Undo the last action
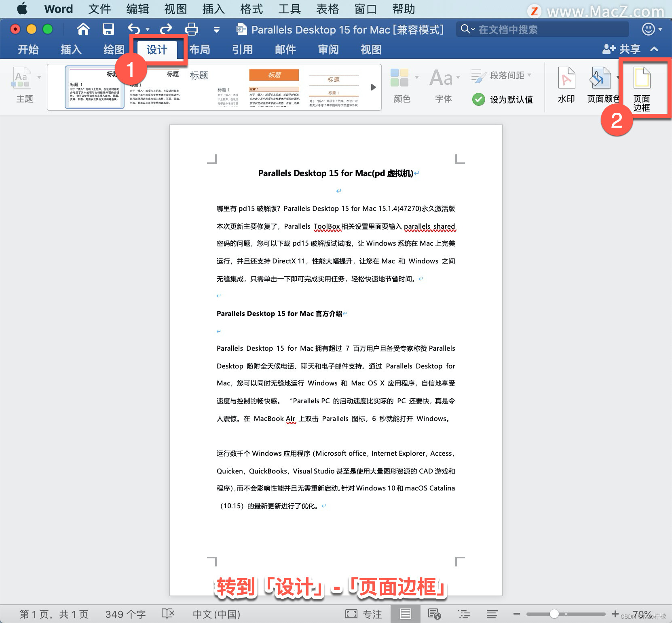This screenshot has width=672, height=623. 134,29
